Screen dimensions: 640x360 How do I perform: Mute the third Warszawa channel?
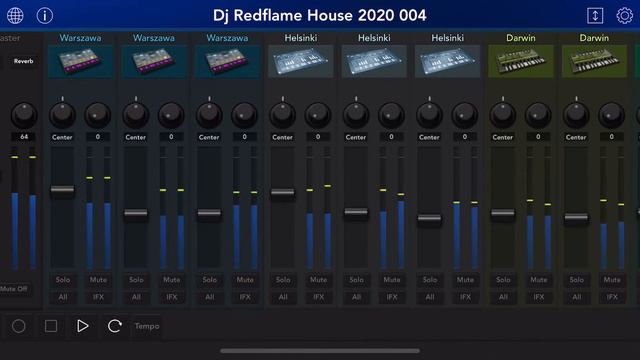click(x=245, y=280)
